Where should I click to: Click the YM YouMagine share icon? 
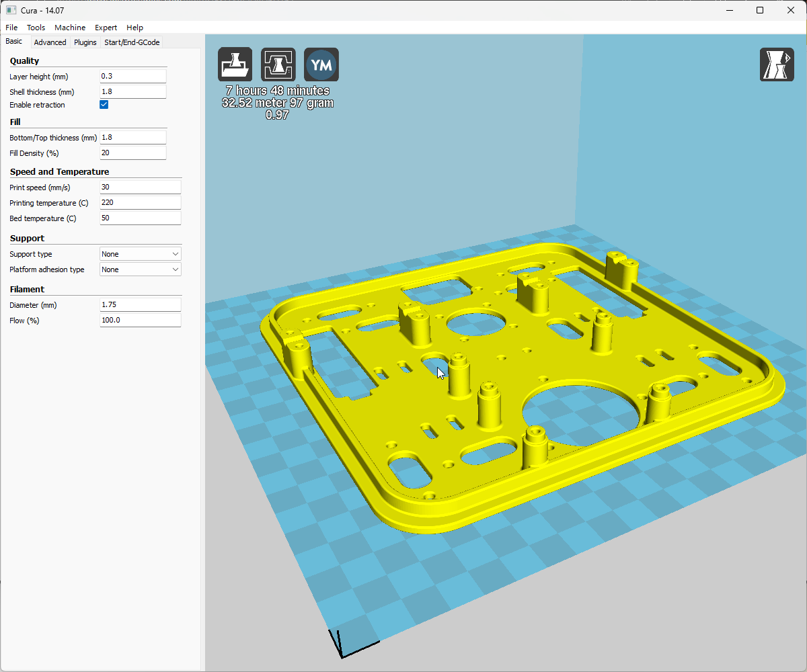point(321,65)
